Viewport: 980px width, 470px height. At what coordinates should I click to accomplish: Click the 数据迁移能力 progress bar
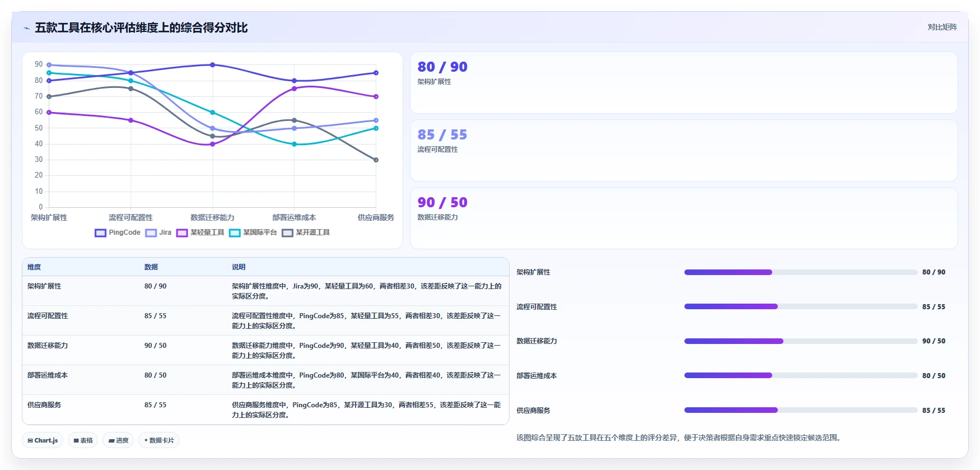(801, 341)
